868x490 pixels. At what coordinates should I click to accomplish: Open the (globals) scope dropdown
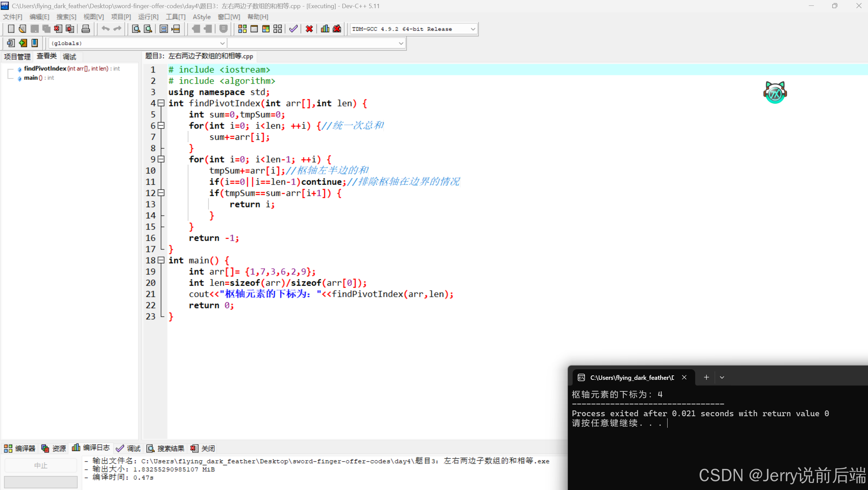coord(222,43)
